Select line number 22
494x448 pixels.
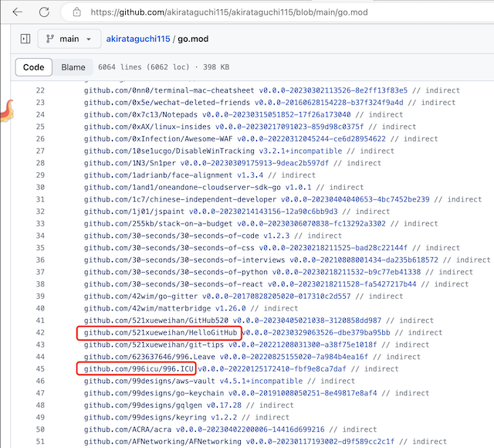(39, 90)
